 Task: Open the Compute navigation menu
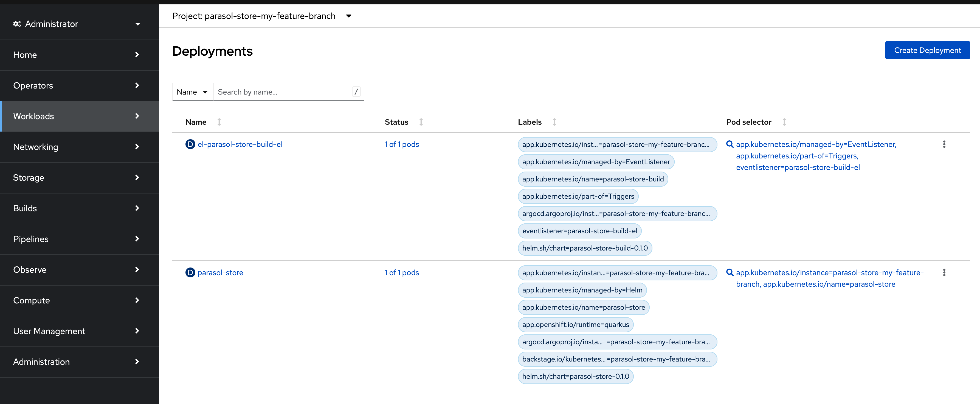79,301
